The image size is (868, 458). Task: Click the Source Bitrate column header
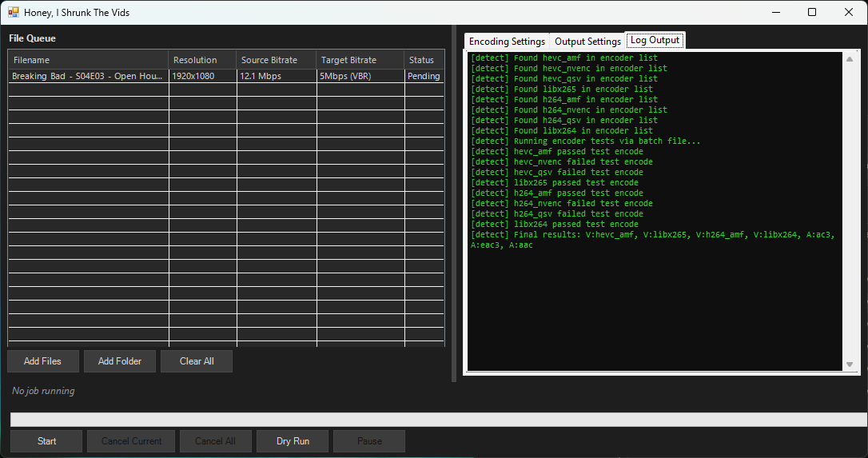(x=277, y=60)
